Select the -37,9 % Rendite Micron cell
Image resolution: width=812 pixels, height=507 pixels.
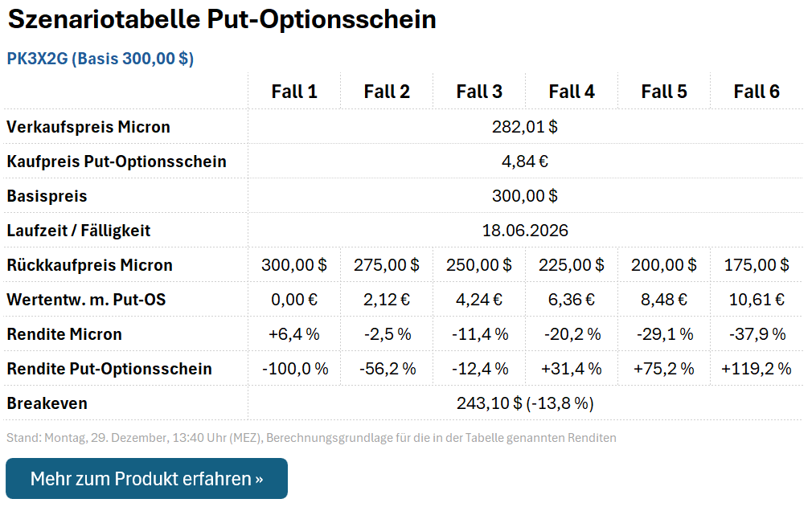pyautogui.click(x=756, y=333)
